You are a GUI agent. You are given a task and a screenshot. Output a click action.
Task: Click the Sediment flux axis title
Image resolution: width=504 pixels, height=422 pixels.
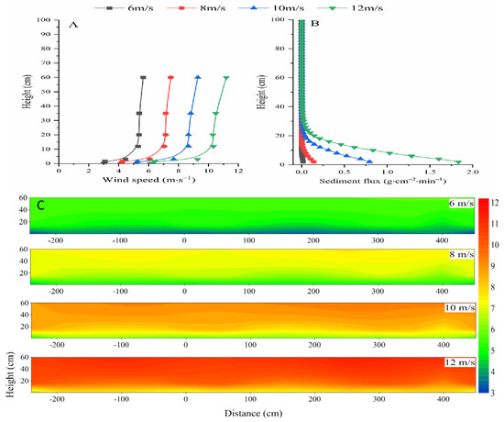click(x=382, y=181)
